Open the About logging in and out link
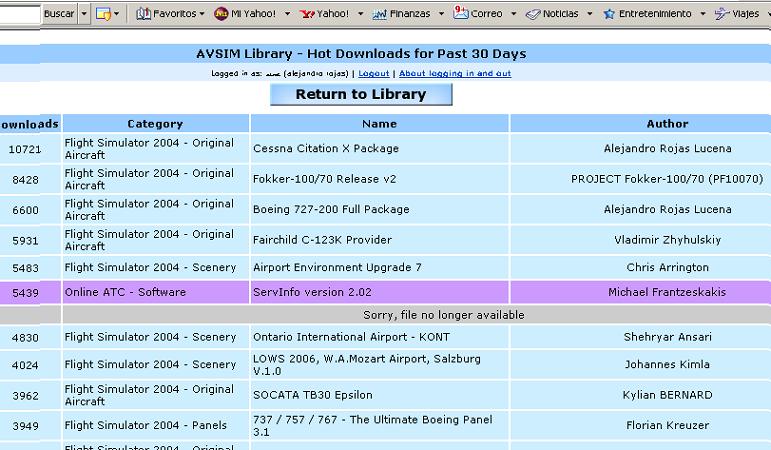The height and width of the screenshot is (450, 771). (455, 73)
